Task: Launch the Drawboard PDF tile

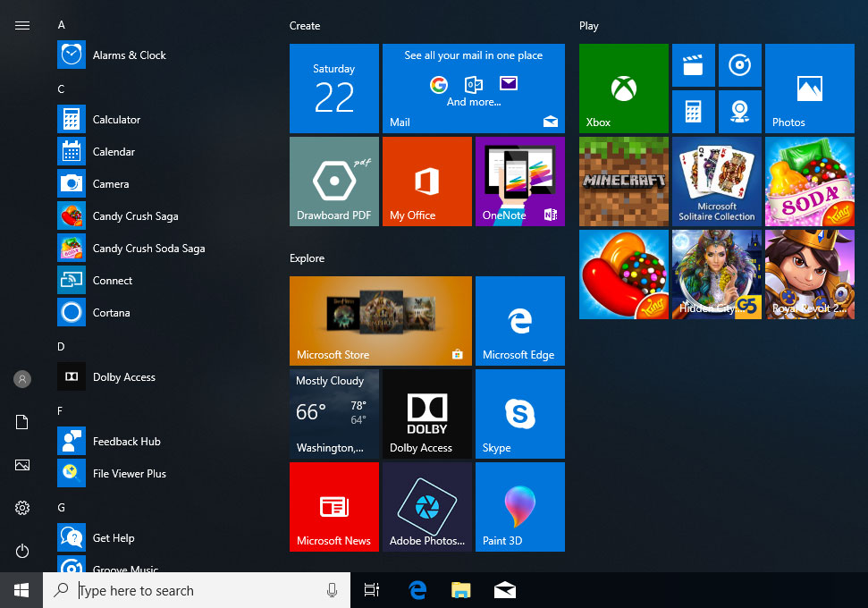Action: pyautogui.click(x=334, y=182)
